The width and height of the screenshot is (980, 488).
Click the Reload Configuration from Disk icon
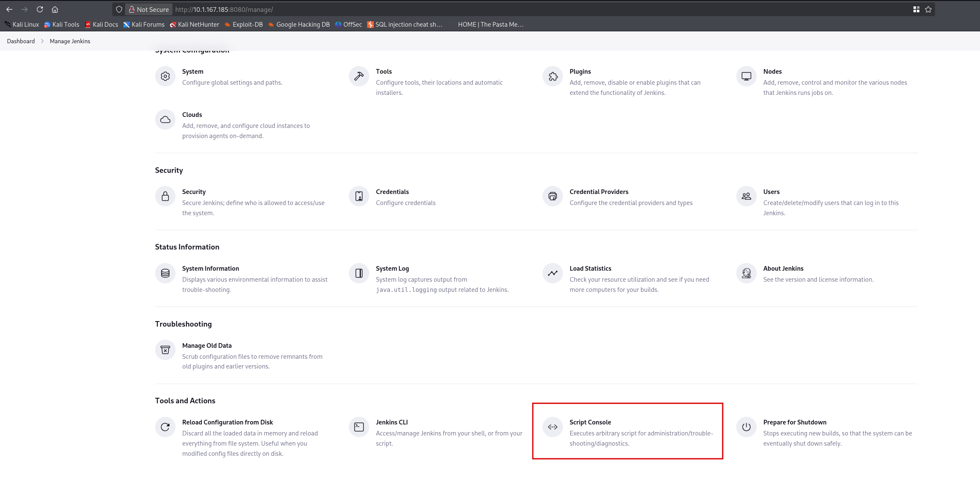[165, 427]
